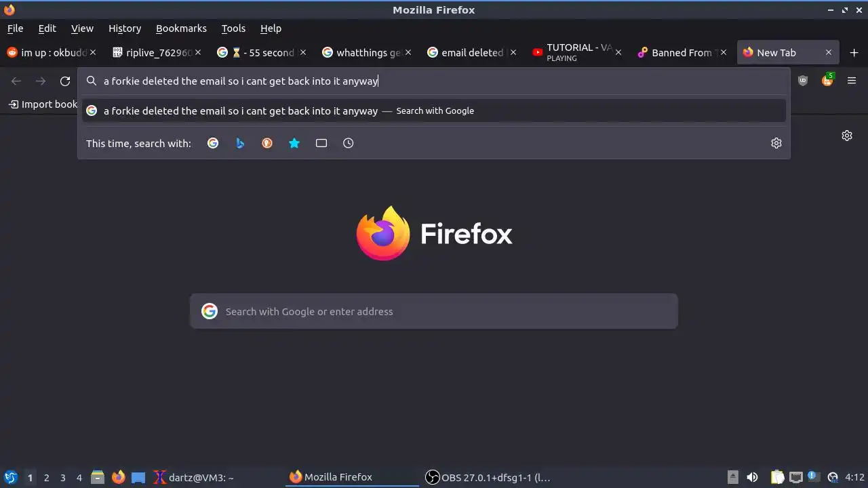Close the riplive_76296 tab
Screen dimensions: 868x488
click(198, 52)
